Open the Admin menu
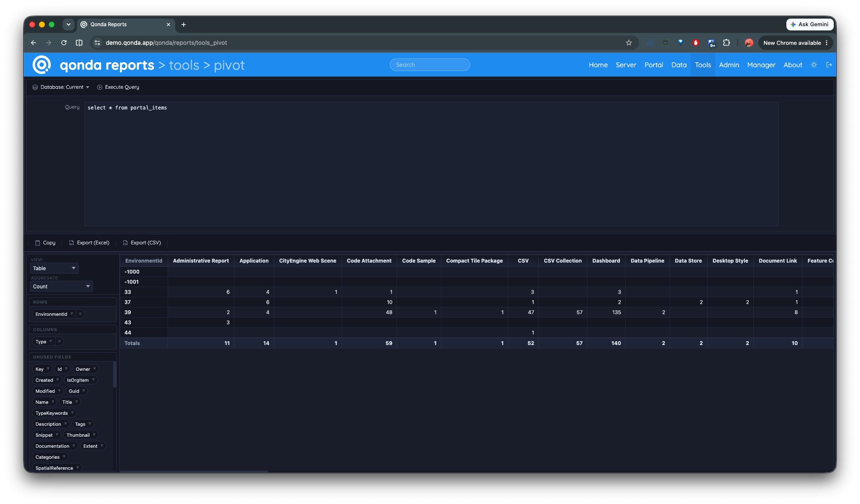Image resolution: width=860 pixels, height=504 pixels. pyautogui.click(x=729, y=65)
